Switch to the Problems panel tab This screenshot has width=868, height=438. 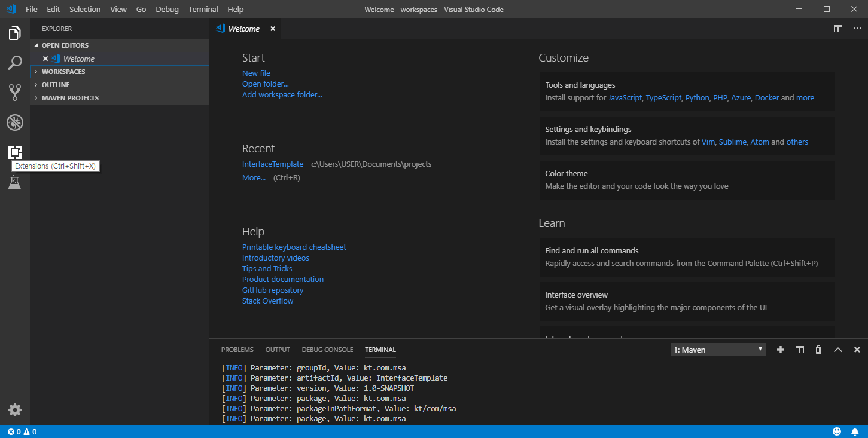(237, 350)
